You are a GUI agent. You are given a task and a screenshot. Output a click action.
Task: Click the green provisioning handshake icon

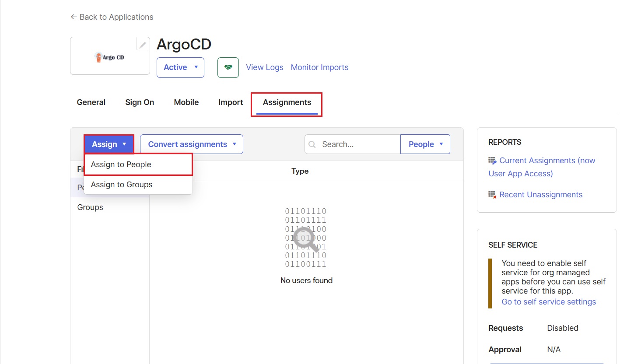pos(228,67)
